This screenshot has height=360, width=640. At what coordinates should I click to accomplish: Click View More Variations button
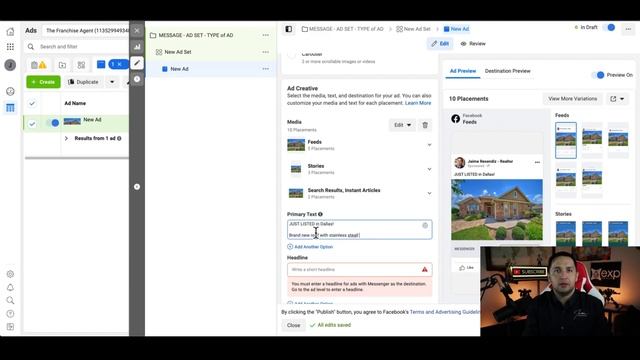click(x=572, y=99)
